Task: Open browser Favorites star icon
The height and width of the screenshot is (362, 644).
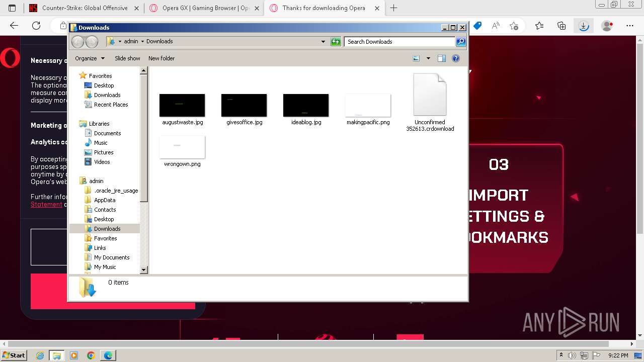Action: (x=539, y=26)
